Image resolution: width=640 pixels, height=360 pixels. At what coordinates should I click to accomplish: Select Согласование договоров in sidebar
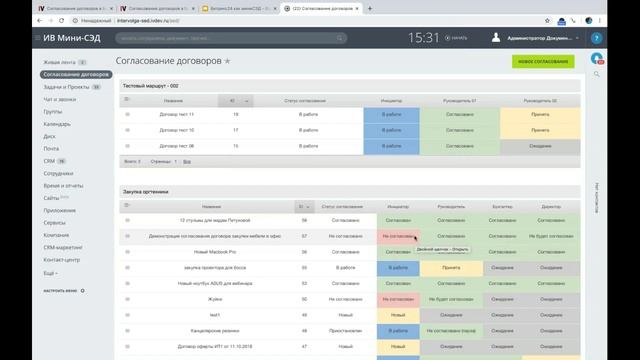pos(76,75)
